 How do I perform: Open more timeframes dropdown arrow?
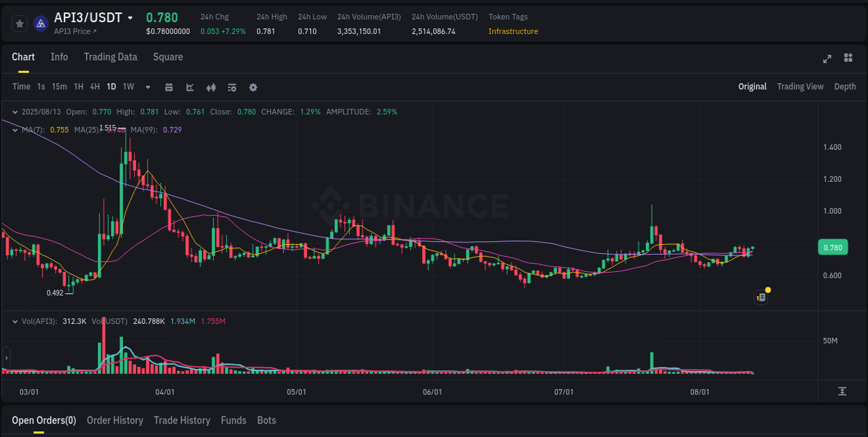click(147, 87)
